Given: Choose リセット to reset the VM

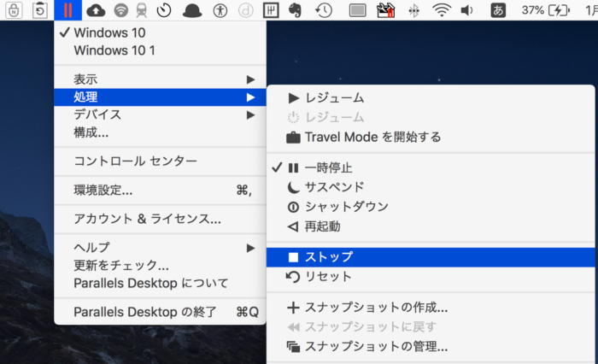Looking at the screenshot, I should 431,277.
